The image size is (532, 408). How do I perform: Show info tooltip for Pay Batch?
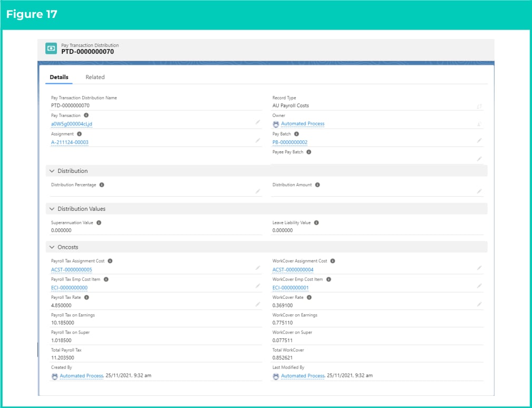tap(296, 134)
